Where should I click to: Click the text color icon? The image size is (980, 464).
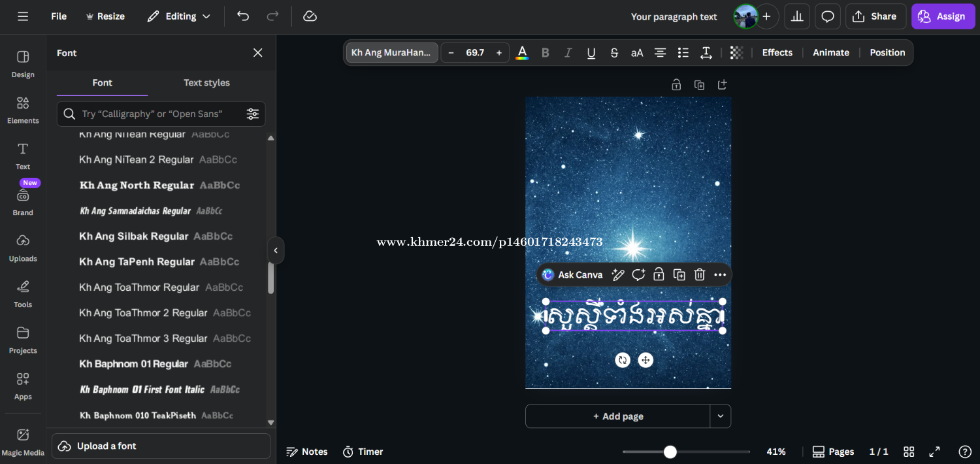522,53
